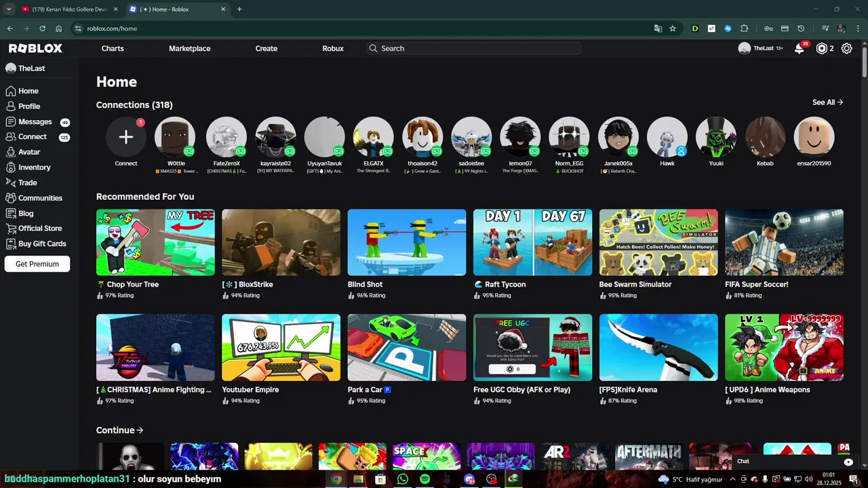The image size is (868, 488).
Task: Open the Charts tab
Action: click(113, 48)
